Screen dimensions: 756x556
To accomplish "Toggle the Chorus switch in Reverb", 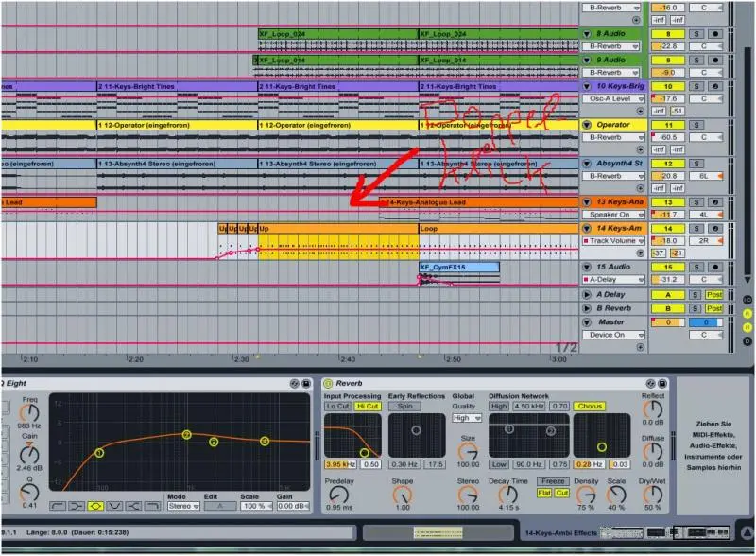I will 590,406.
